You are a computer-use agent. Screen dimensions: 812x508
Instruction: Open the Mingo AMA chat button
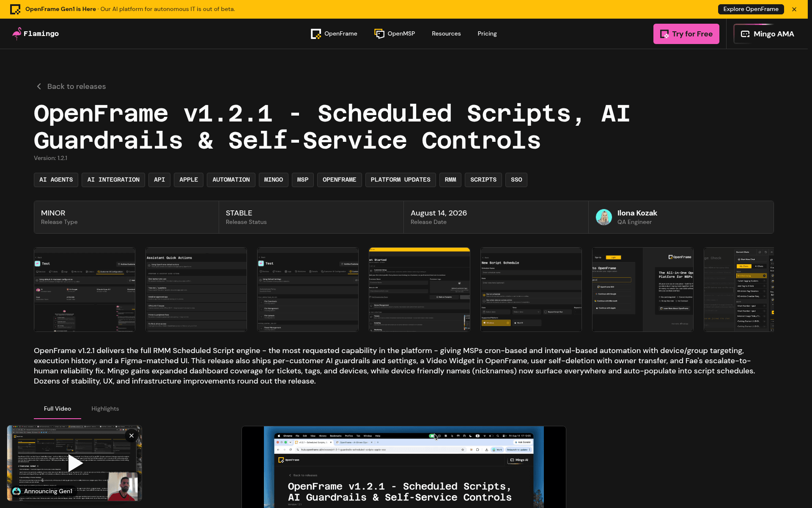(x=767, y=34)
